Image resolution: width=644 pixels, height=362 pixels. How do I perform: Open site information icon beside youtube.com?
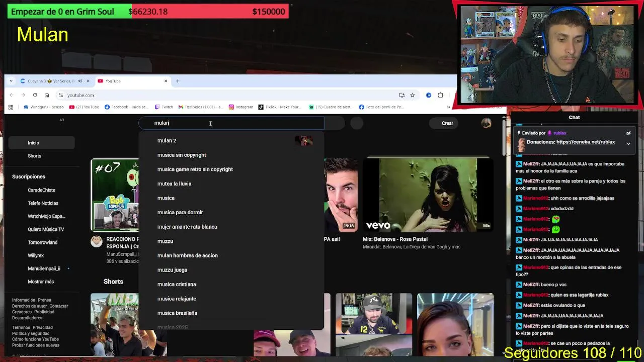(x=60, y=95)
